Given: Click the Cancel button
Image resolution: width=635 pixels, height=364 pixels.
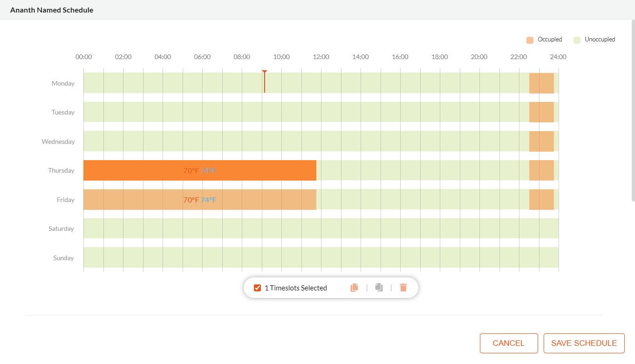Looking at the screenshot, I should [509, 344].
